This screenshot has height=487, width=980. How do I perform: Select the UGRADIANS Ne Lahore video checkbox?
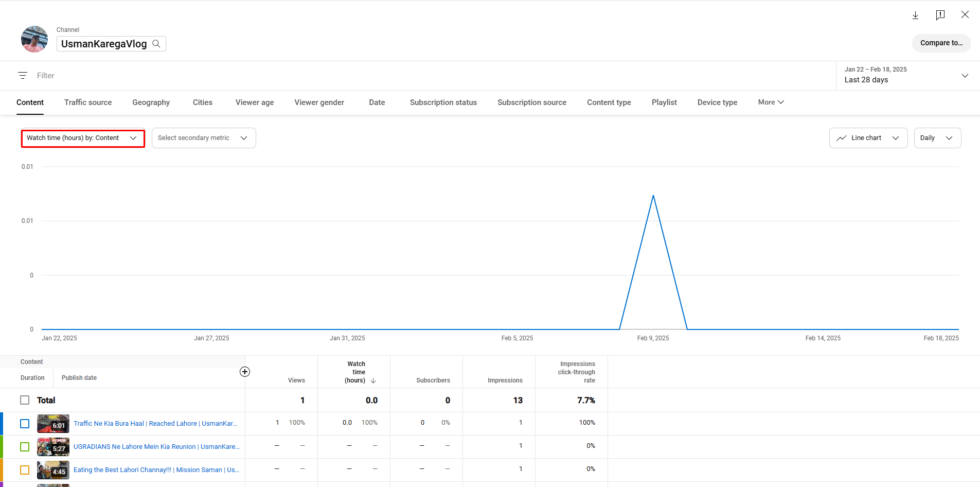pyautogui.click(x=24, y=447)
